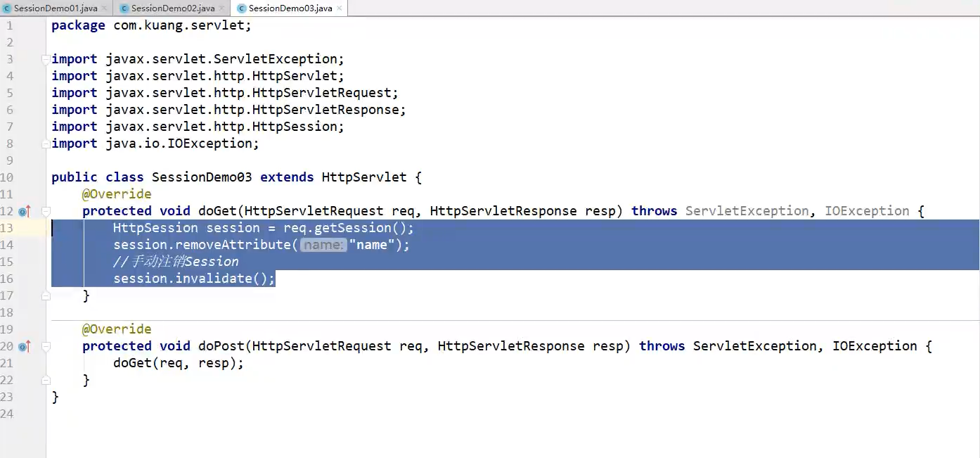Click the doPost method name on line 20
This screenshot has width=980, height=458.
(x=221, y=346)
